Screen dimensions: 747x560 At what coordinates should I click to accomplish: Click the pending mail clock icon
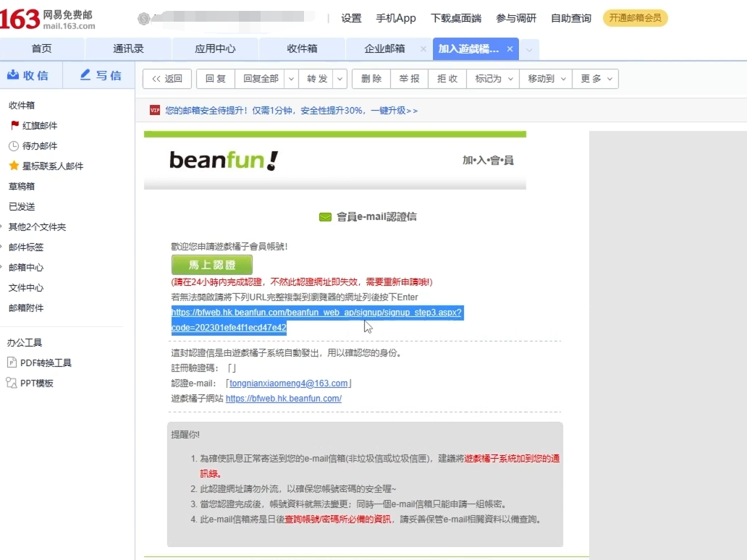[14, 145]
